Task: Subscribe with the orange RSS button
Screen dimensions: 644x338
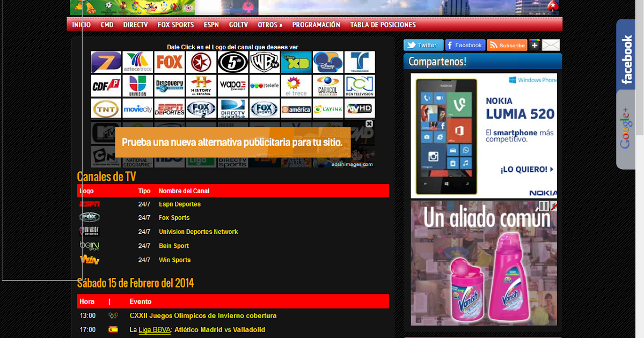Action: point(507,46)
